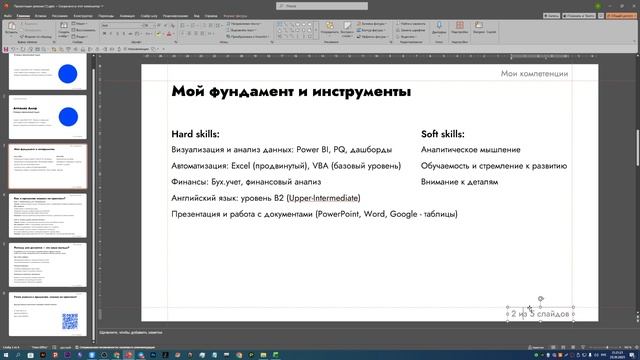Click the rotation handle above slide number box
Screen dimensions: 640x360
[x=540, y=299]
